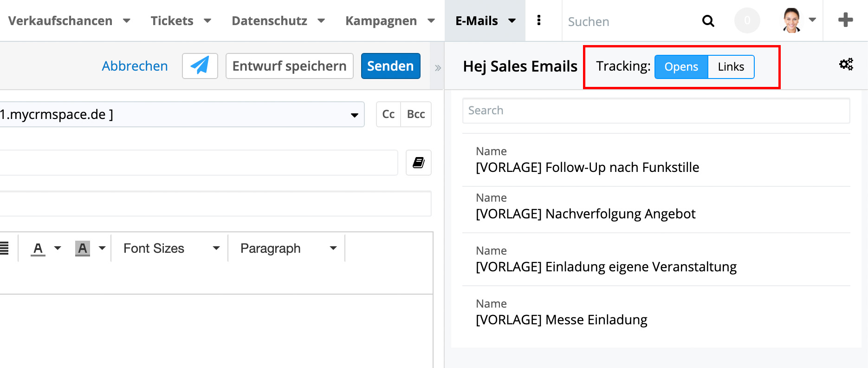The image size is (868, 368).
Task: Open the sender address dropdown
Action: point(354,115)
